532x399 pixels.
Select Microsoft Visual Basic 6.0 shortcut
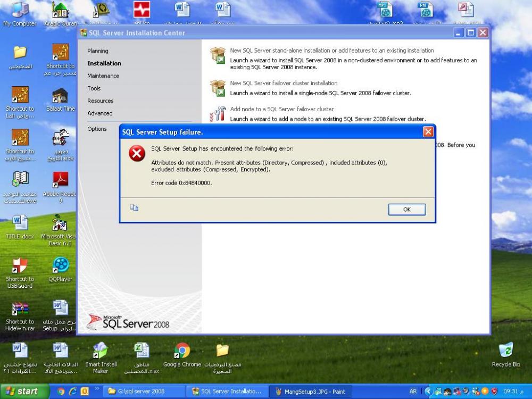pos(60,230)
